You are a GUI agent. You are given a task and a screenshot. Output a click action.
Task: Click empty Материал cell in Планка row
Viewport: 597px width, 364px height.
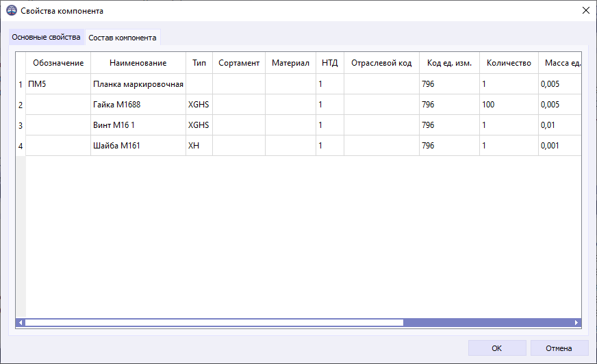(x=290, y=84)
